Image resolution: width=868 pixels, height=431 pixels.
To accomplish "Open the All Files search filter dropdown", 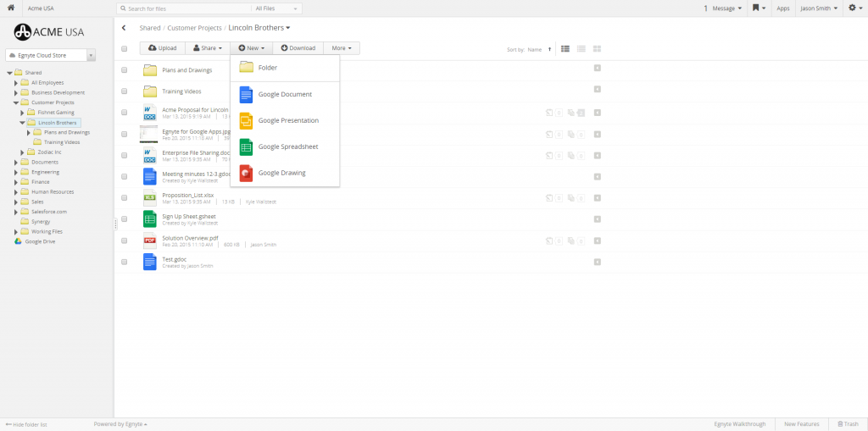I will click(x=276, y=8).
